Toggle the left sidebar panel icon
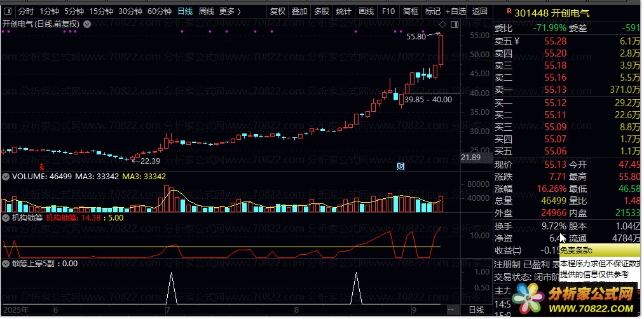The height and width of the screenshot is (319, 644). pos(8,11)
